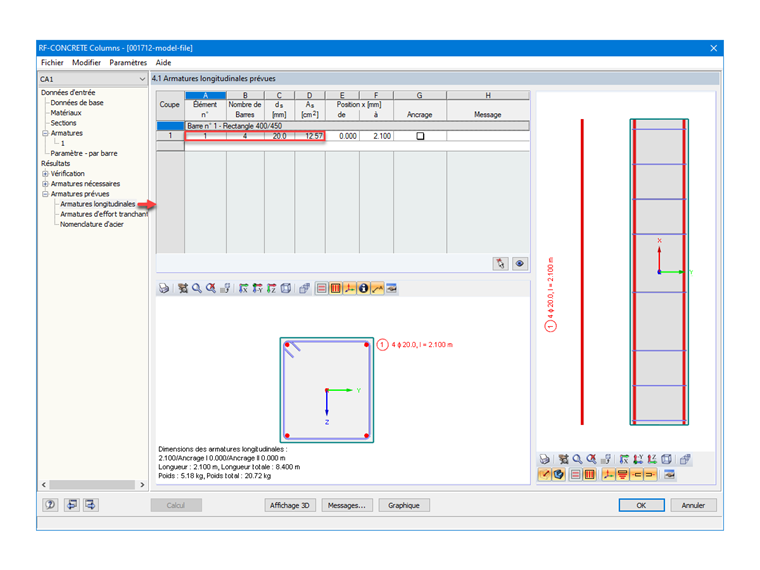The height and width of the screenshot is (570, 760).
Task: Click the view in Z direction icon in the column view toolbar
Action: 652,459
